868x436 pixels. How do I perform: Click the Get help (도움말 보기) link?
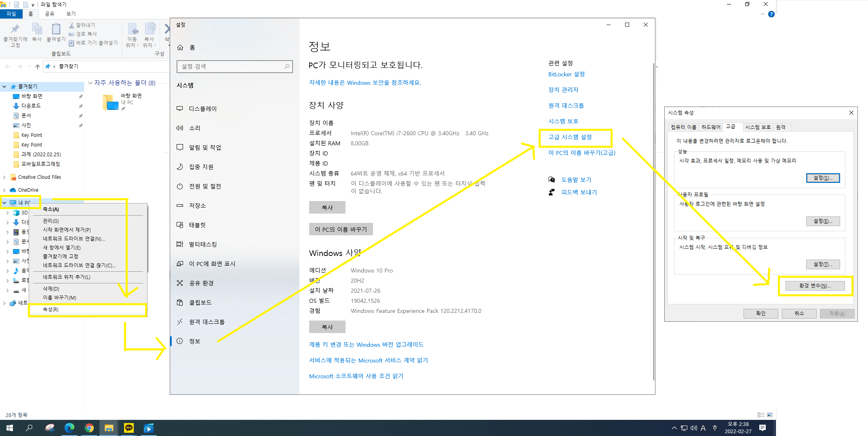point(576,180)
